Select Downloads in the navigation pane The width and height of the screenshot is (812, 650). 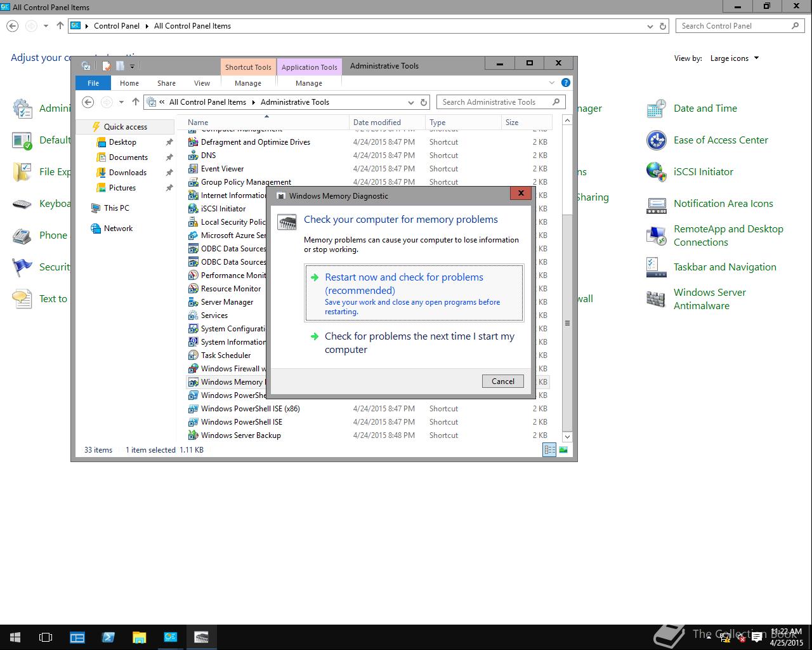128,173
